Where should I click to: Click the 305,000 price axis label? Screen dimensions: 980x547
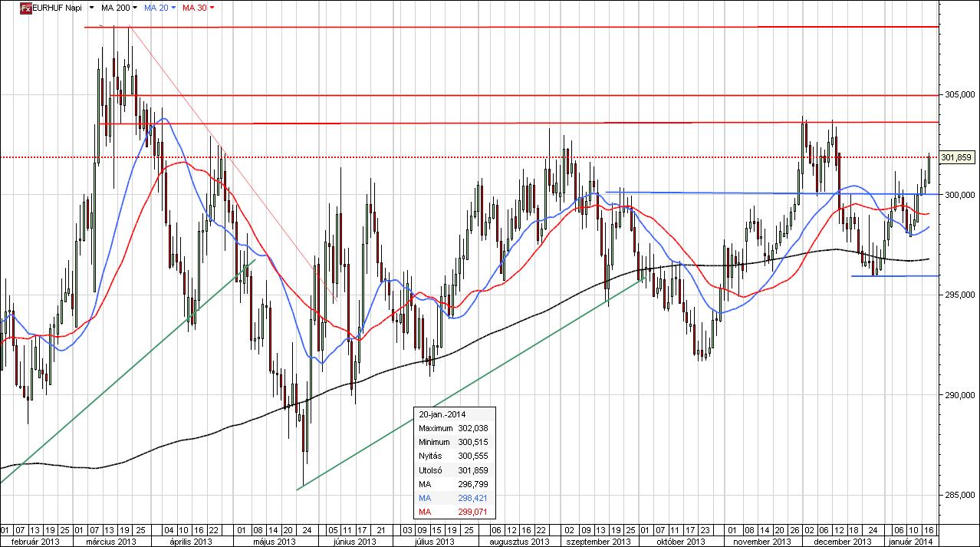click(x=959, y=95)
